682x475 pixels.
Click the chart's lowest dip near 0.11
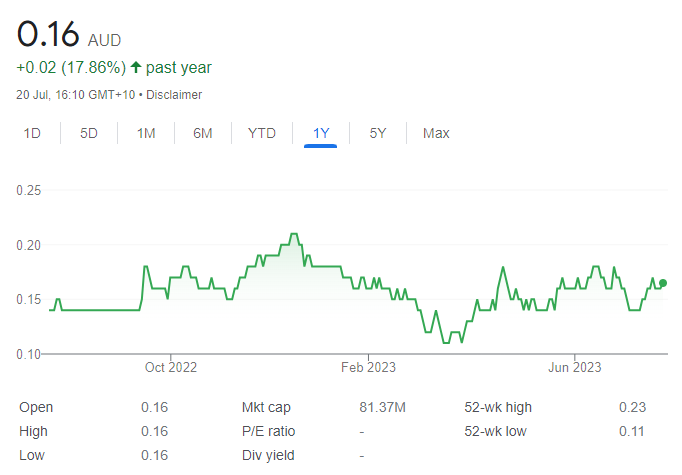(446, 342)
